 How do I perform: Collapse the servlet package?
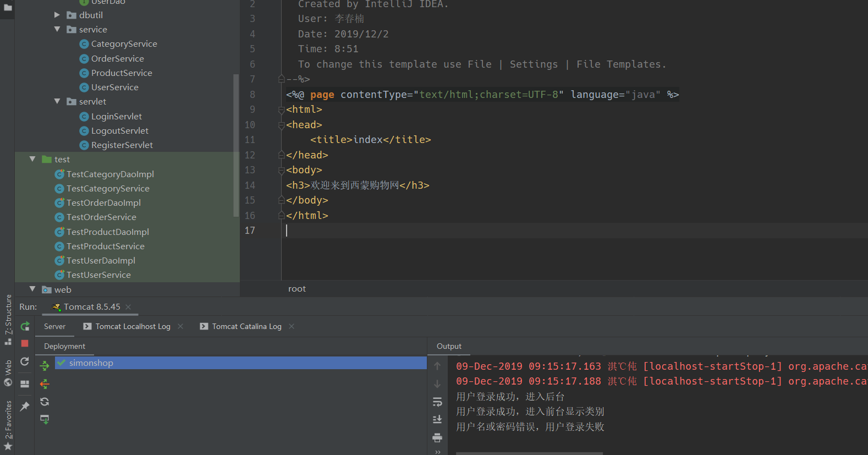point(57,101)
